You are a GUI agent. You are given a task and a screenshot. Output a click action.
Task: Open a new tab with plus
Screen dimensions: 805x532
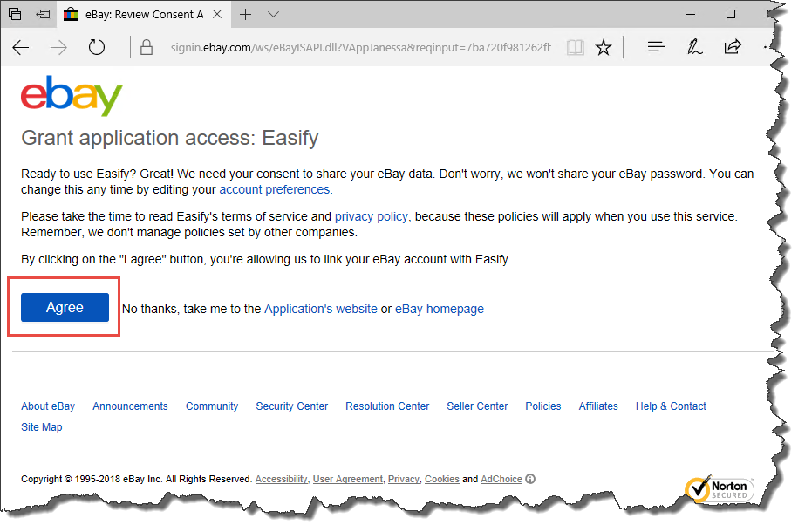pyautogui.click(x=245, y=14)
